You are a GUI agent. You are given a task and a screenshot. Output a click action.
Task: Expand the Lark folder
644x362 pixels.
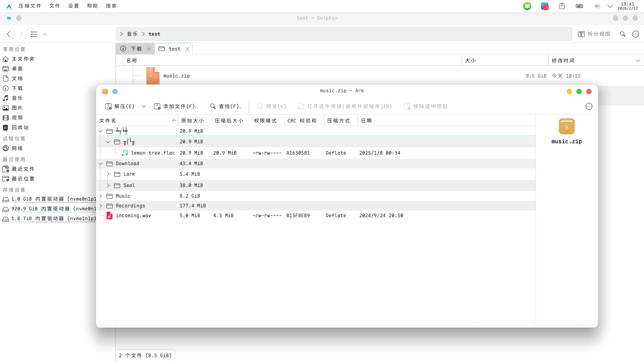point(108,174)
